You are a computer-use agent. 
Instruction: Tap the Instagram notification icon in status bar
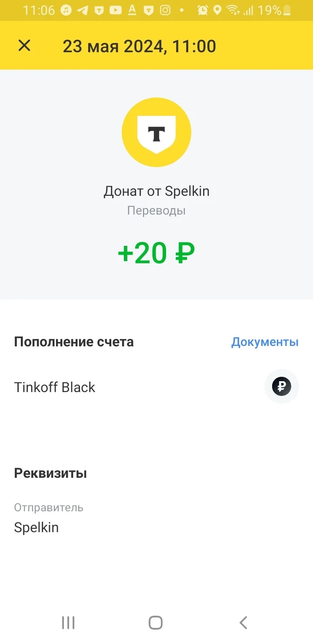point(165,10)
